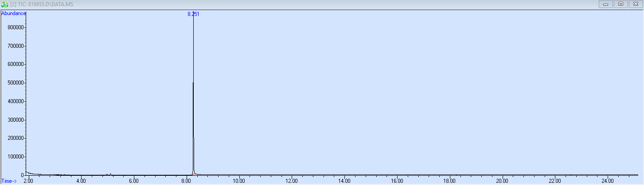Click the 24.00 time axis label
644x185 pixels.
coord(607,181)
